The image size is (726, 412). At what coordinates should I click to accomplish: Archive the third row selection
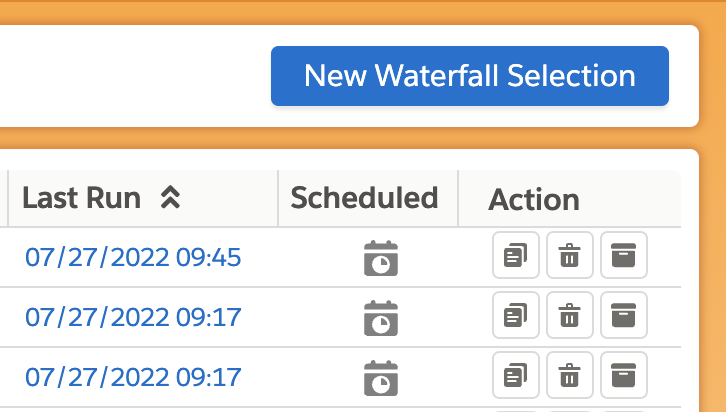click(x=624, y=376)
